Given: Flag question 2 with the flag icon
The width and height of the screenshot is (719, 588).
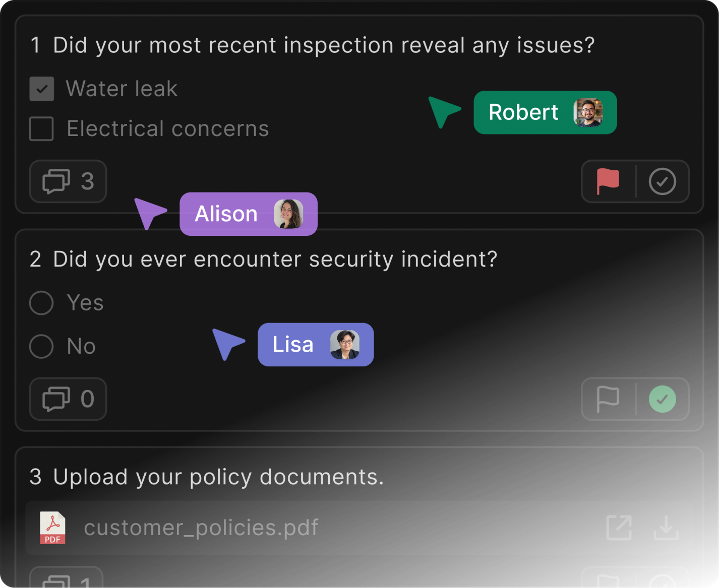Looking at the screenshot, I should [608, 399].
